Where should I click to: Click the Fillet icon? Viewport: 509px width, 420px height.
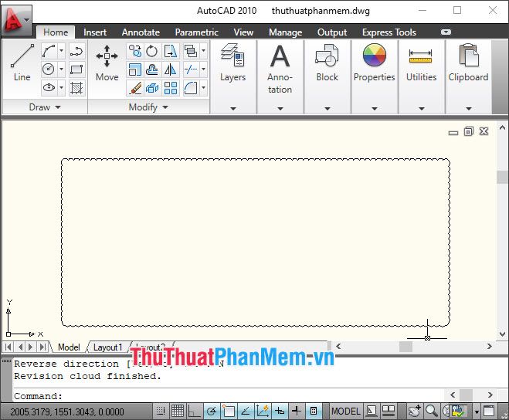click(191, 88)
